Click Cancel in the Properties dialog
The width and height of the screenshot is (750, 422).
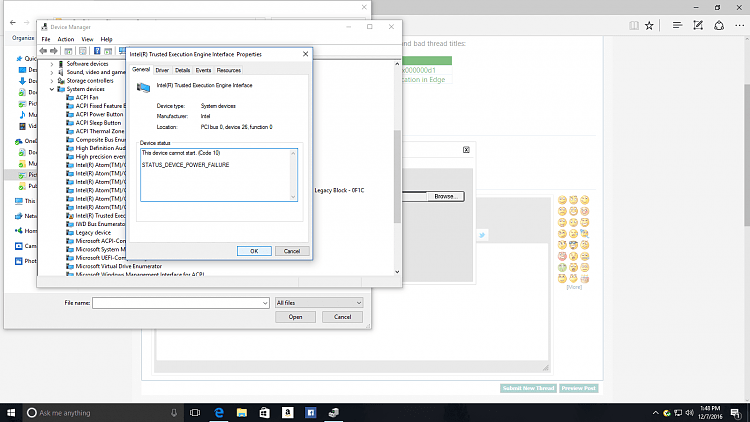click(x=292, y=251)
